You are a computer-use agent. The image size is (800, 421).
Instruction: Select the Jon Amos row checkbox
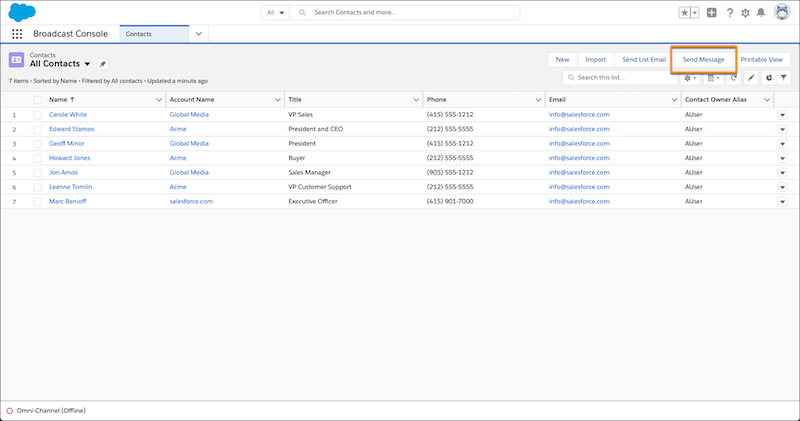[37, 172]
